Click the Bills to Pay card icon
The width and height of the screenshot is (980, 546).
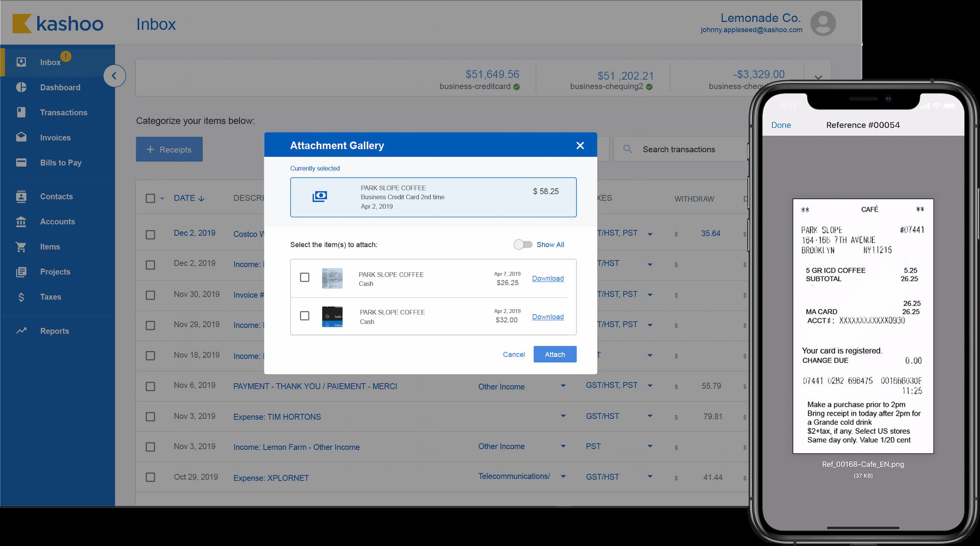click(x=21, y=162)
